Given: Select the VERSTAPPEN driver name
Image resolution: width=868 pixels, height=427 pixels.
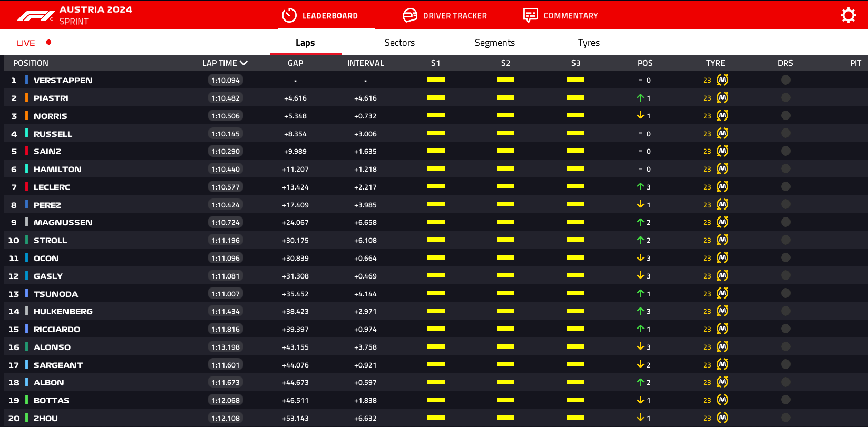Looking at the screenshot, I should (63, 81).
